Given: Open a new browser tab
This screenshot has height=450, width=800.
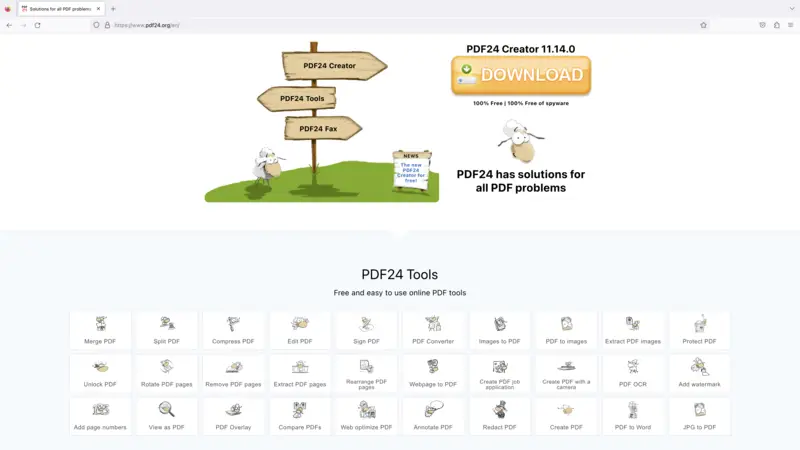Looking at the screenshot, I should point(113,9).
